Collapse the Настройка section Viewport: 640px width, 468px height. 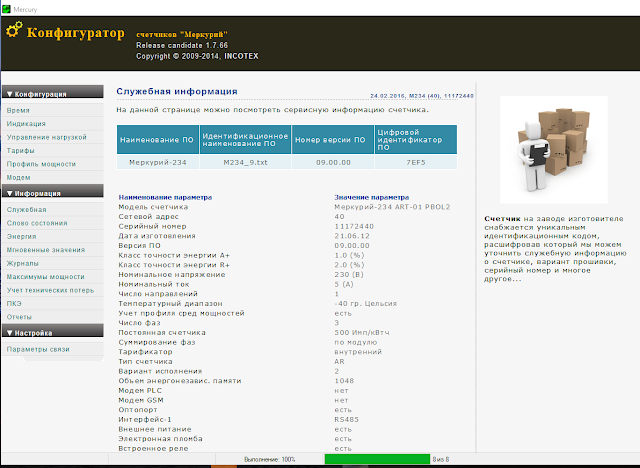(x=53, y=331)
